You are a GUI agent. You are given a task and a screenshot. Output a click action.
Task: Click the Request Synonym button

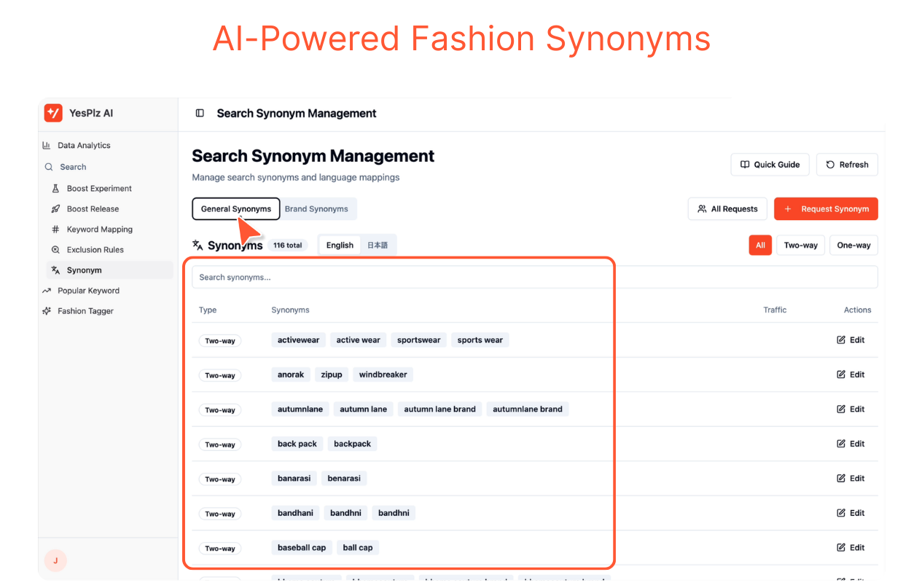tap(826, 209)
